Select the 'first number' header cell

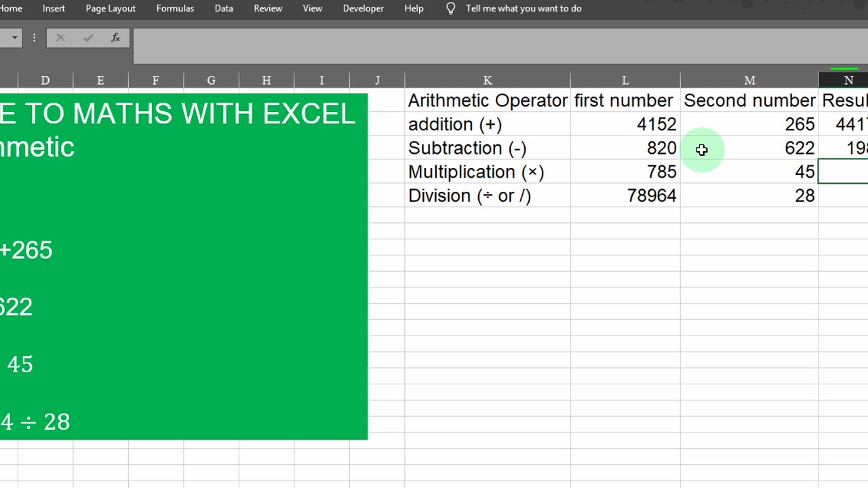pyautogui.click(x=625, y=100)
